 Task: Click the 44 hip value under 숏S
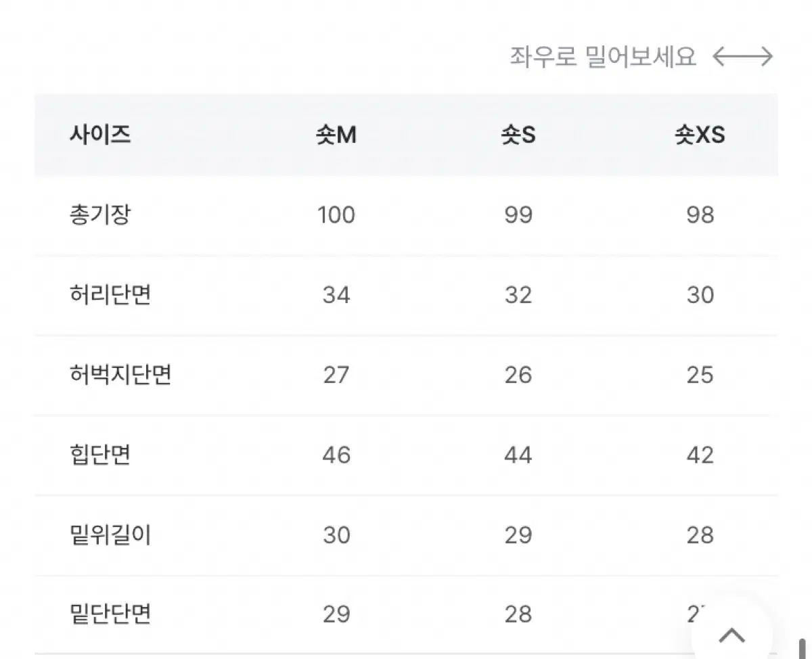[518, 455]
